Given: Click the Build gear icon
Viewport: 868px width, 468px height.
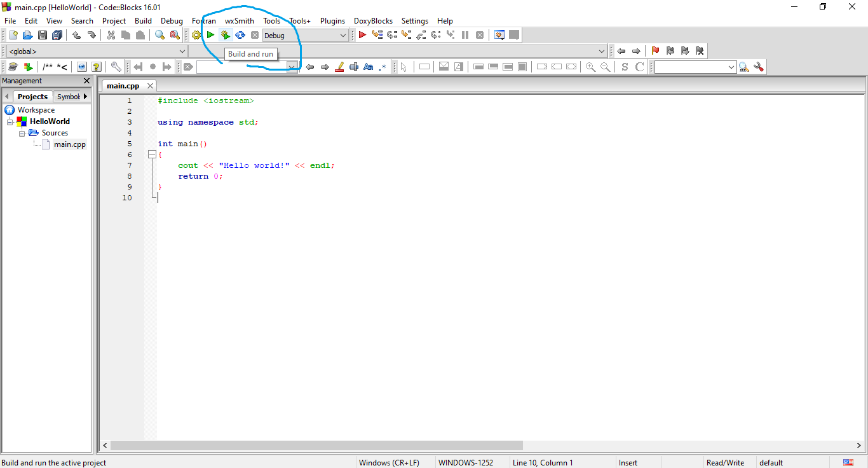Looking at the screenshot, I should click(196, 35).
